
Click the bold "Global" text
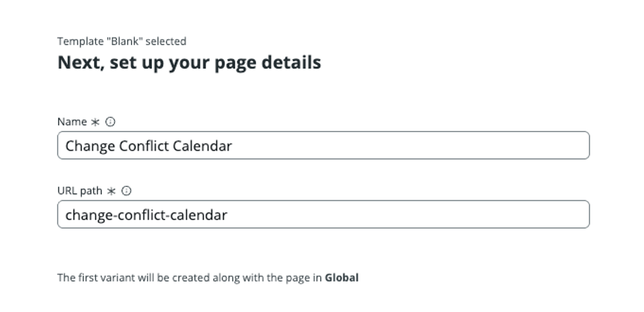pyautogui.click(x=341, y=278)
